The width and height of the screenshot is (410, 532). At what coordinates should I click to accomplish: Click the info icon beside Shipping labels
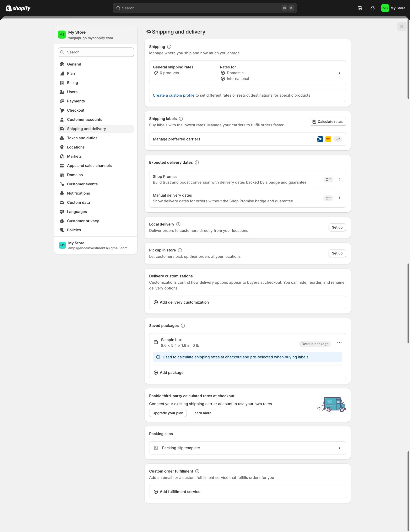(181, 119)
